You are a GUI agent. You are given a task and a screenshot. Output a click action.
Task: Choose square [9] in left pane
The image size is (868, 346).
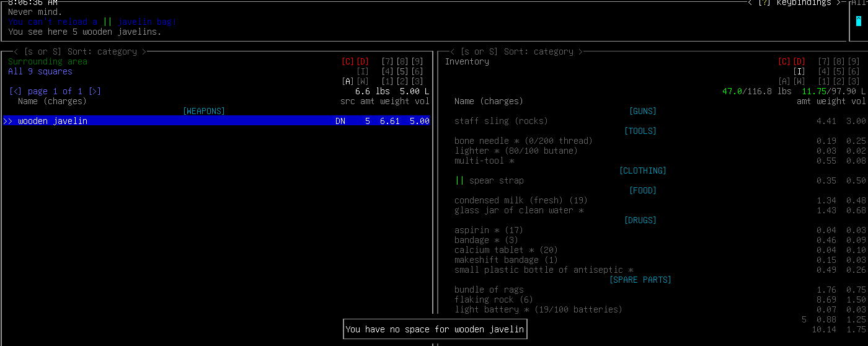click(x=417, y=61)
